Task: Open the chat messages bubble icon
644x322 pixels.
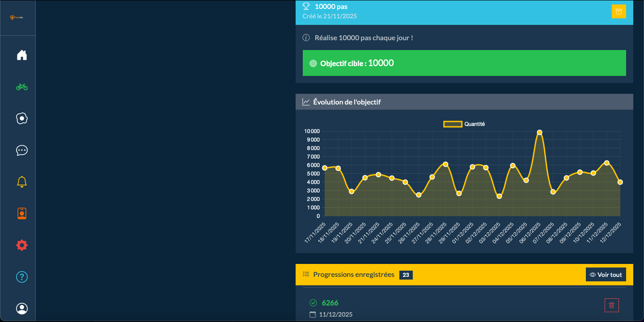Action: coord(22,150)
